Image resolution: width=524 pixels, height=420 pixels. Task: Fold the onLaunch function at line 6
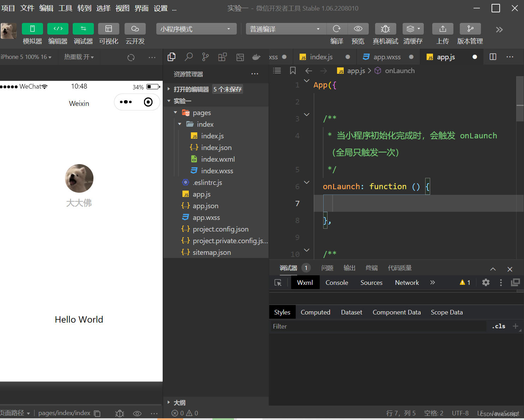tap(307, 182)
